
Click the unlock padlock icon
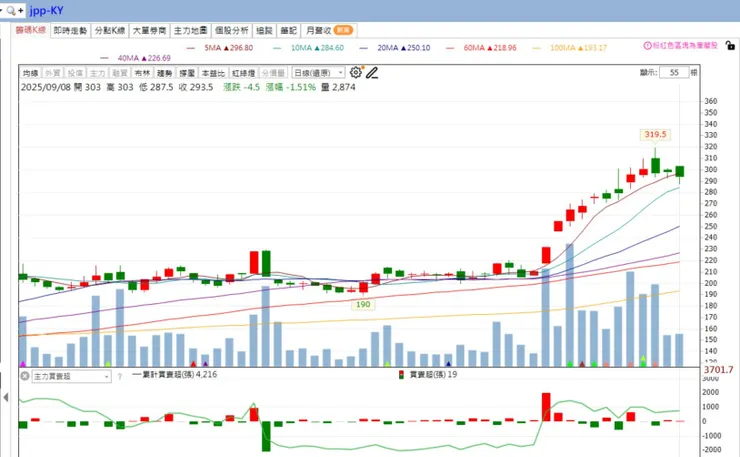pyautogui.click(x=730, y=46)
